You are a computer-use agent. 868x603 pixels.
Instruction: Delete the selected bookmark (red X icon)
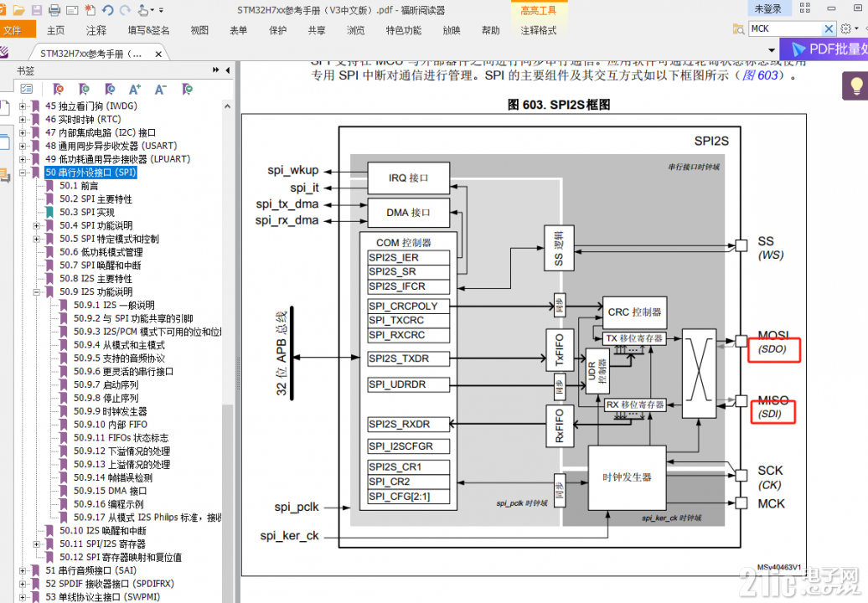coord(58,89)
